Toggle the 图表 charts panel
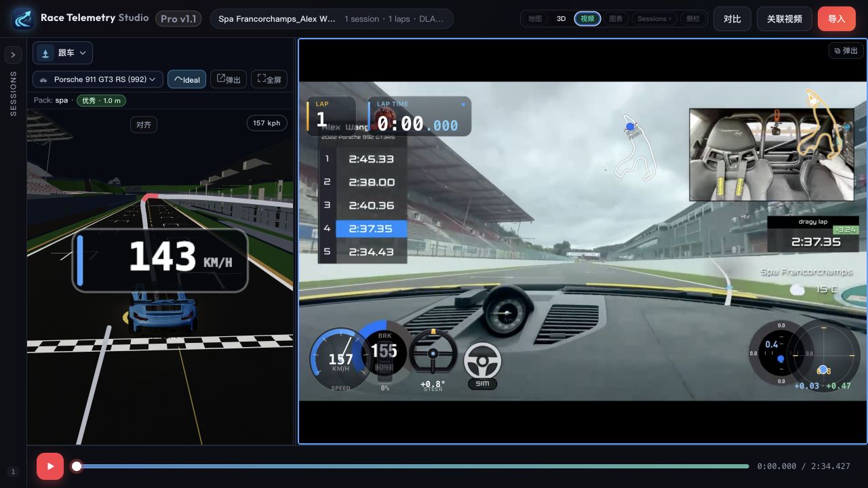The image size is (868, 488). (x=616, y=19)
